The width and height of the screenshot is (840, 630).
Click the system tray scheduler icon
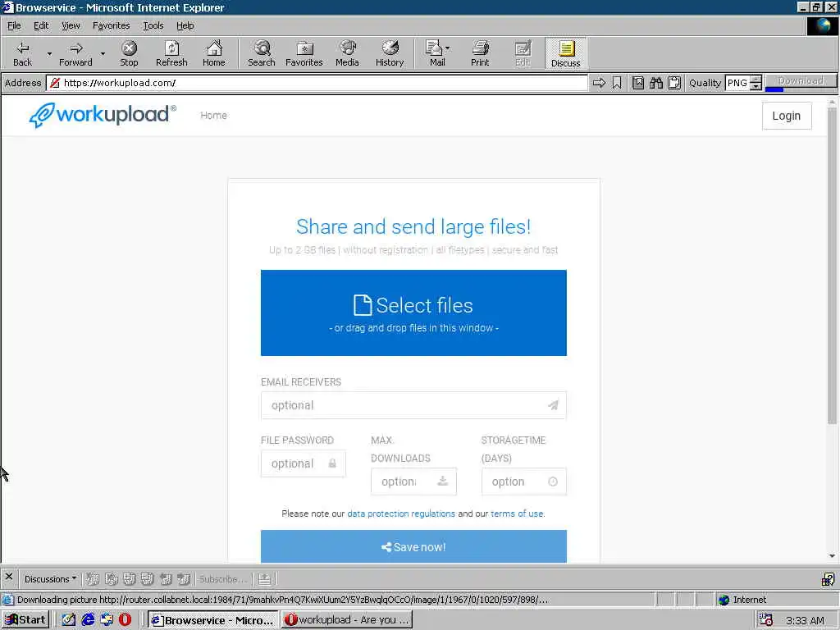766,620
